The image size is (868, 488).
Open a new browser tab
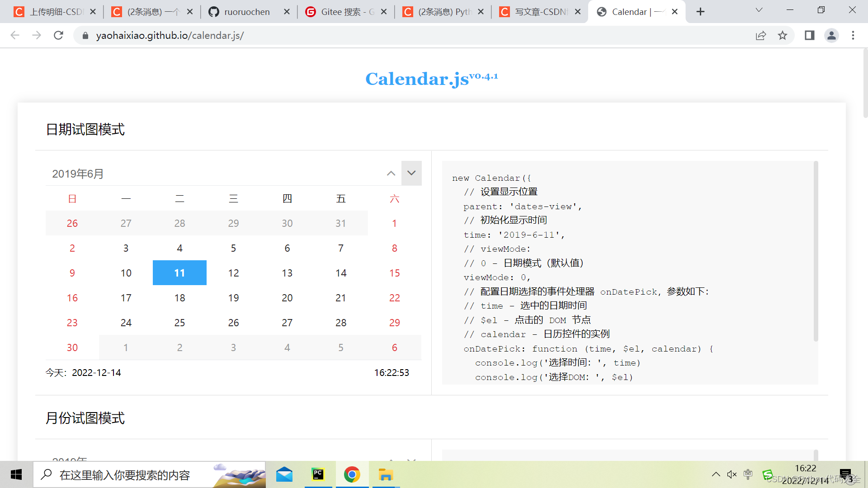(700, 11)
